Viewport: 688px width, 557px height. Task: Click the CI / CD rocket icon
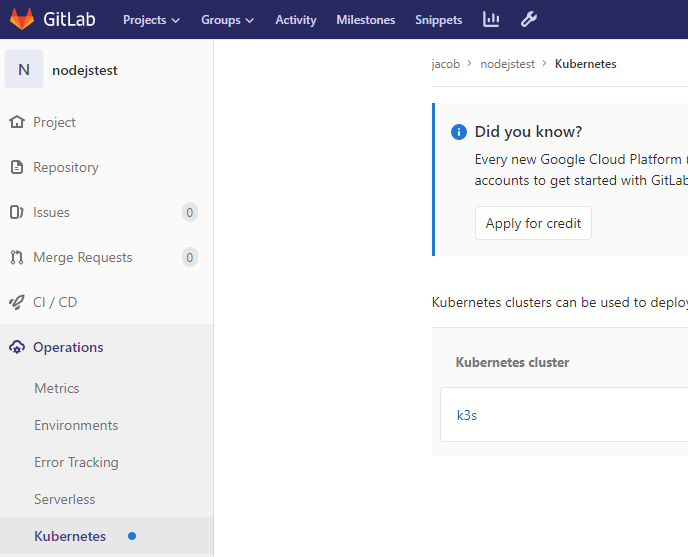(x=17, y=302)
